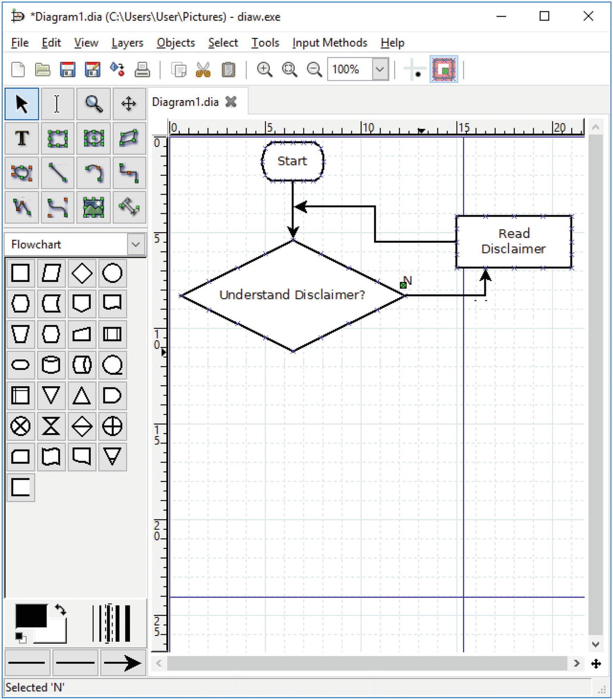Select the Box tool
This screenshot has height=700, width=613.
(x=57, y=139)
